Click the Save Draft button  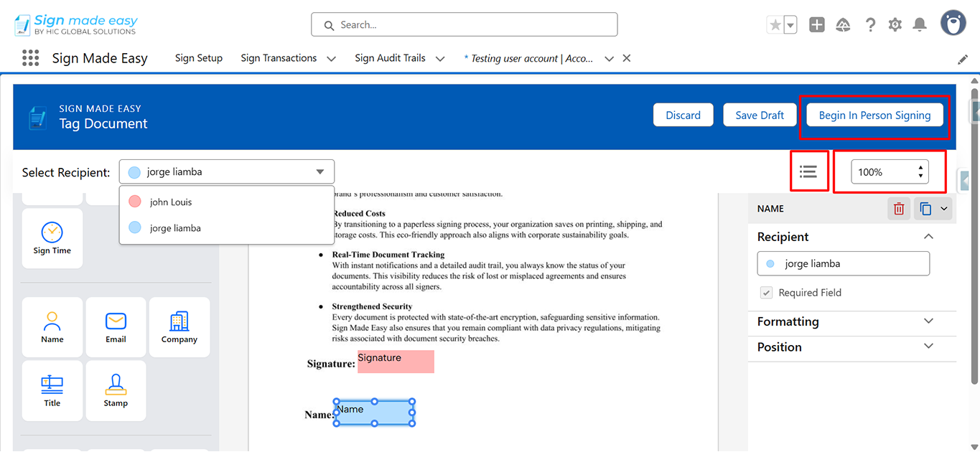(760, 115)
